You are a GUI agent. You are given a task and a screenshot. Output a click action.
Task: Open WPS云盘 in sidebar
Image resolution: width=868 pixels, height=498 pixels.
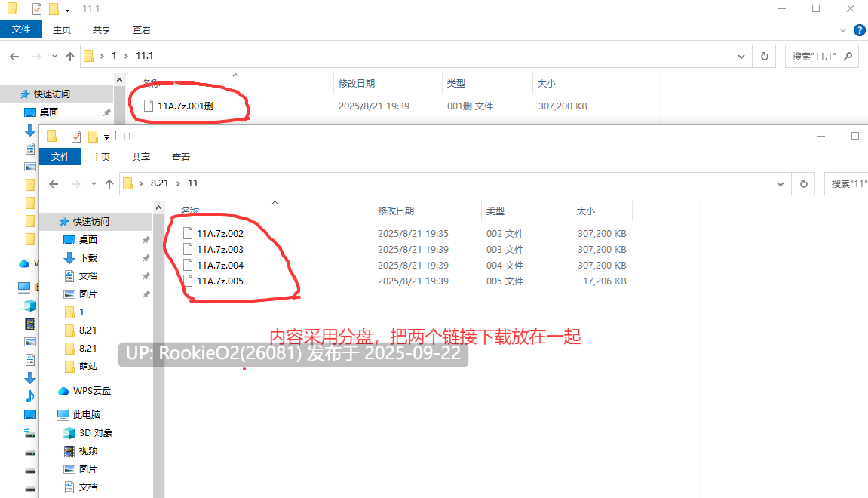[x=91, y=391]
